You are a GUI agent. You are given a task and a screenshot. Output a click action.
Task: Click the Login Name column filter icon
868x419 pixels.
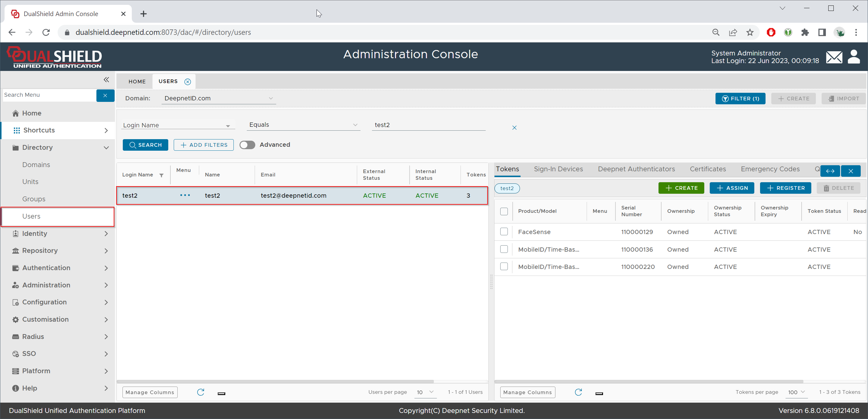[x=161, y=175]
